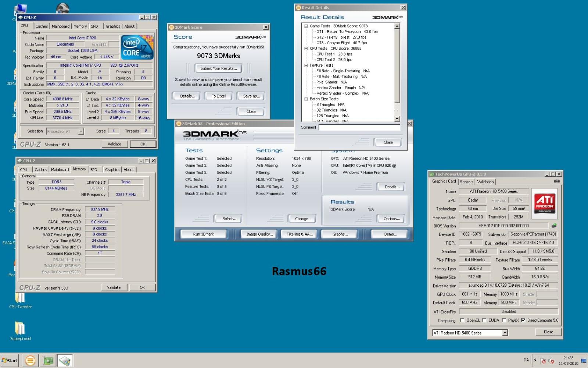588x368 pixels.
Task: Collapse the Feature Tests tree node
Action: (306, 66)
